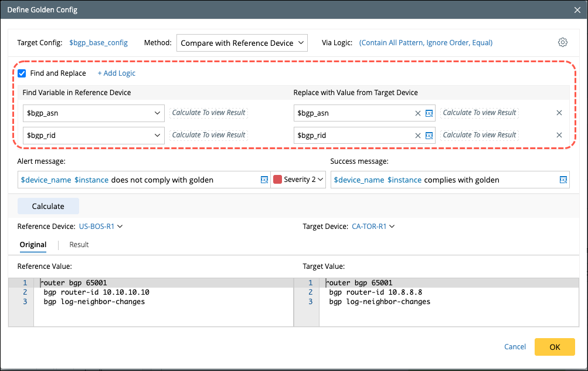Uncheck the Find and Replace checkbox
This screenshot has height=371, width=588.
pos(22,73)
